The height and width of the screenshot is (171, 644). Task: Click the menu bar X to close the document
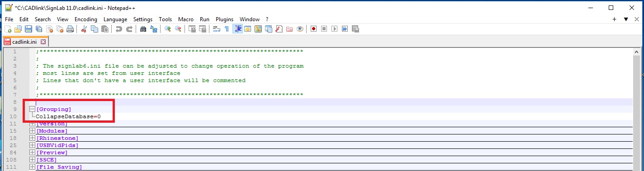point(638,19)
